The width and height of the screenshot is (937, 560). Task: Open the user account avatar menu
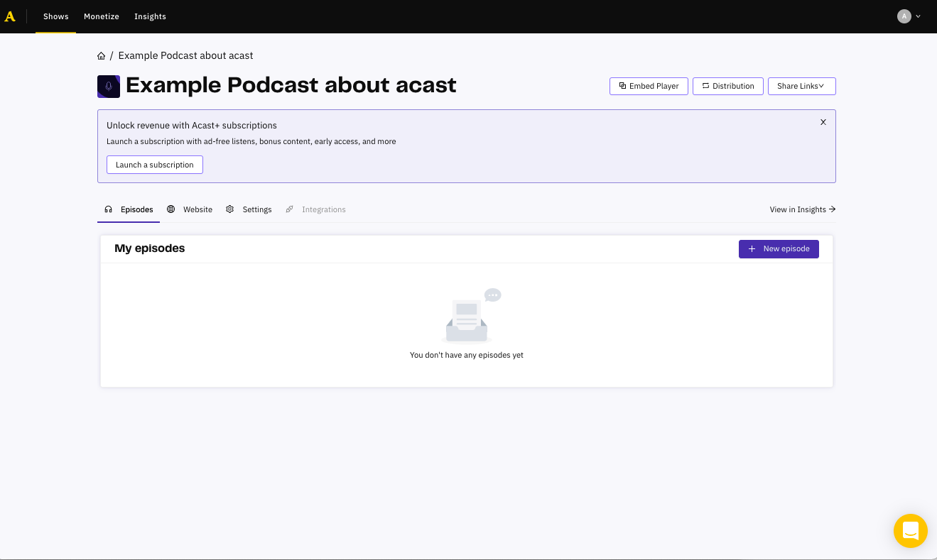[909, 16]
